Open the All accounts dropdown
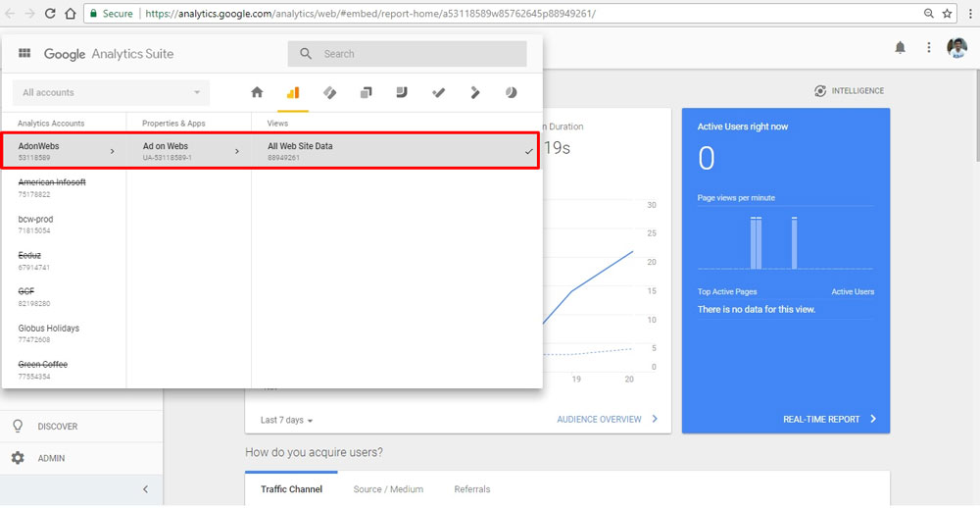980x508 pixels. pos(112,92)
